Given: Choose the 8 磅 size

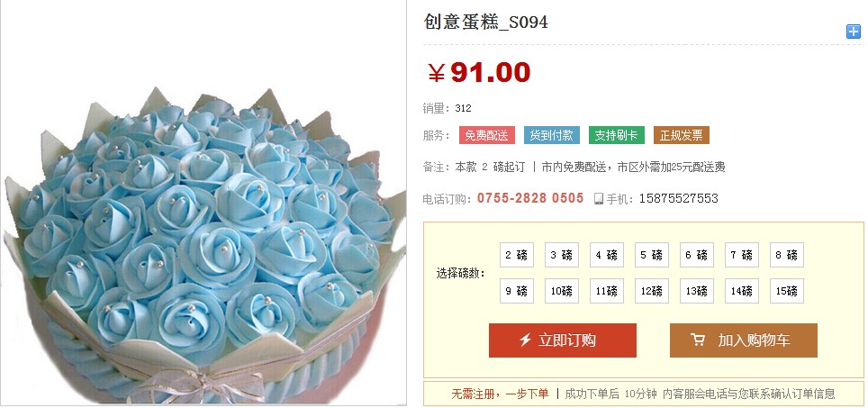Looking at the screenshot, I should pyautogui.click(x=787, y=255).
